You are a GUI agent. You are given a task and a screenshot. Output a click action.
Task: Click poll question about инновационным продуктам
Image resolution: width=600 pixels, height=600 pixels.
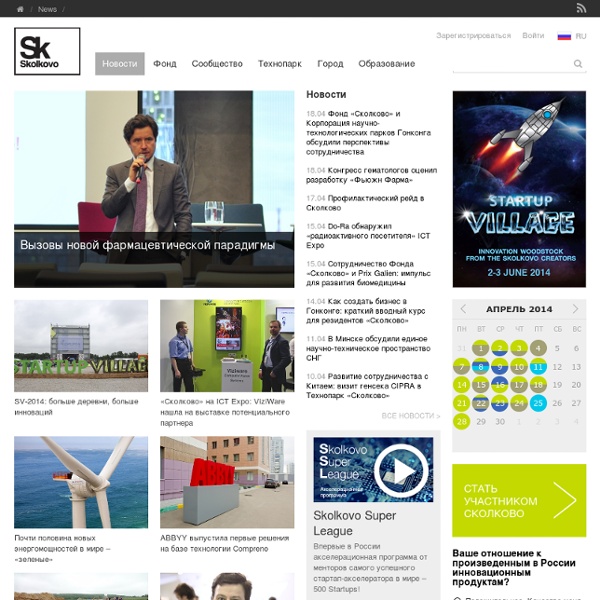[514, 567]
